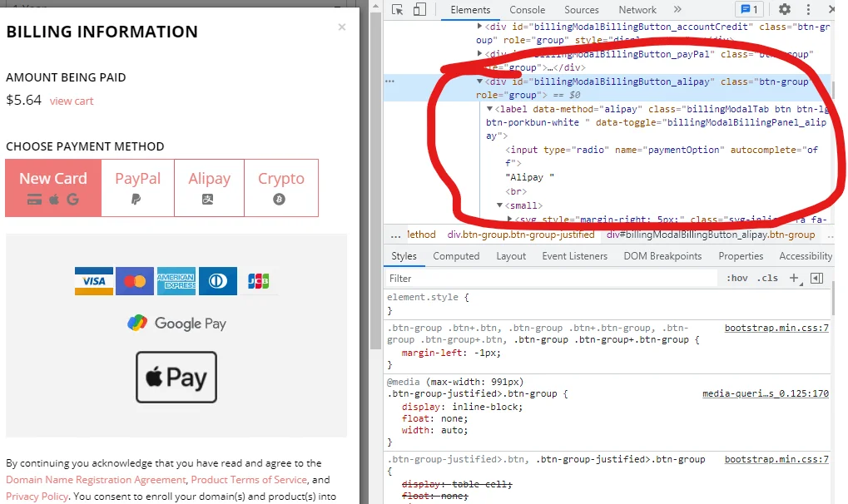Click the display: inline-block declaration
Screen dimensions: 848x504
click(463, 408)
